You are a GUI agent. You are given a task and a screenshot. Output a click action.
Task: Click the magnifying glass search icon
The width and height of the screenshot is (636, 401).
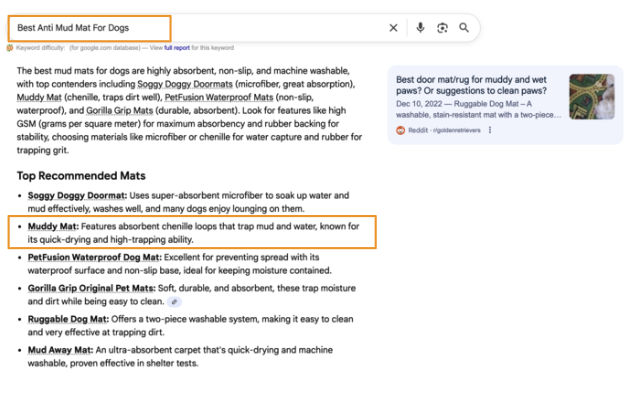click(464, 28)
